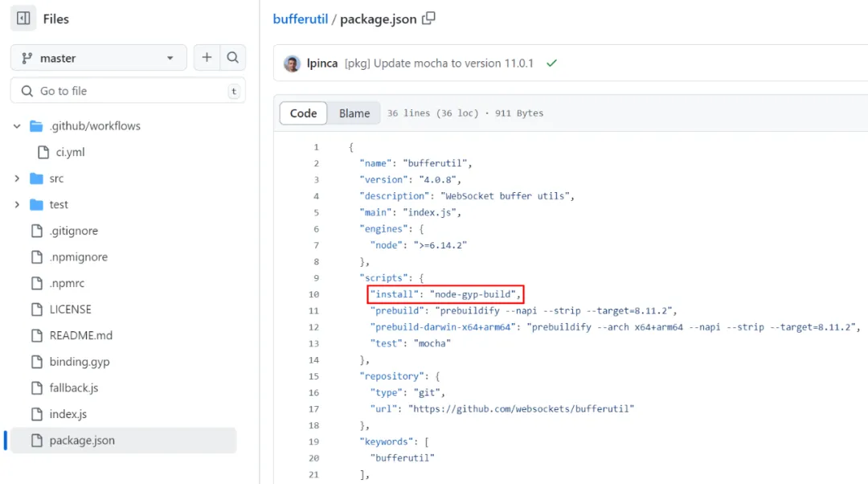The width and height of the screenshot is (868, 484).
Task: Click the search magnifier button
Action: tap(232, 58)
